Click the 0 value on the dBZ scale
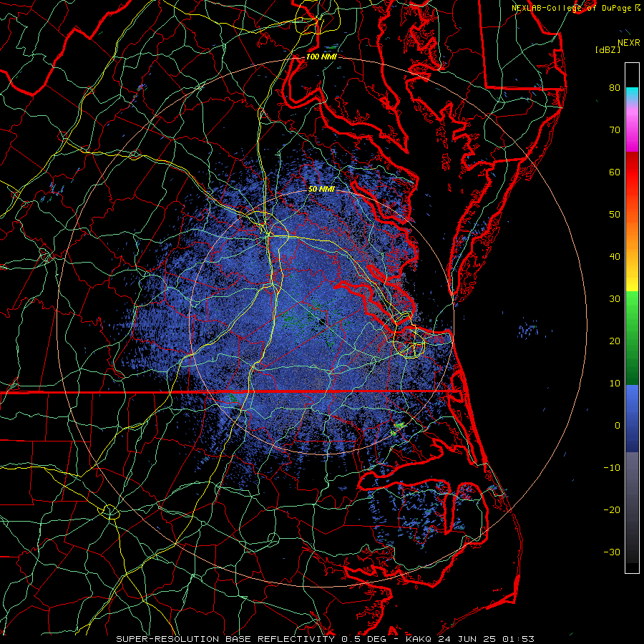The image size is (644, 644). (618, 426)
